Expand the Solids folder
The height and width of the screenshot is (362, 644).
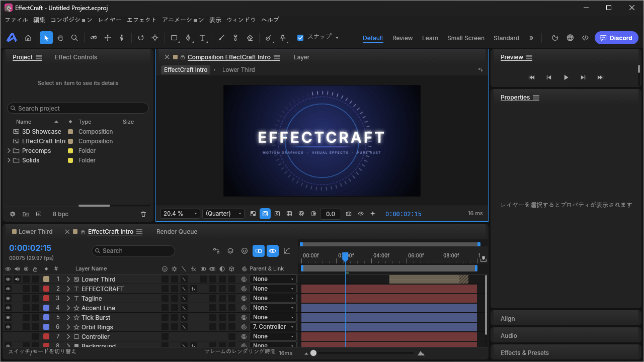pos(9,160)
